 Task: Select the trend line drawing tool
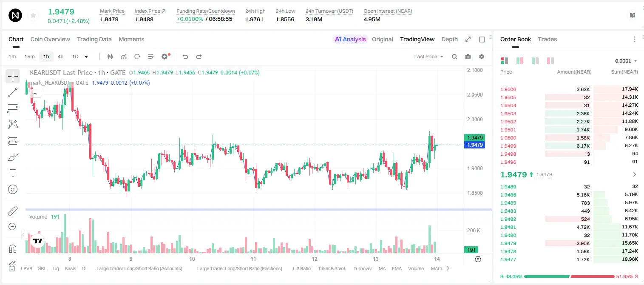click(x=13, y=92)
